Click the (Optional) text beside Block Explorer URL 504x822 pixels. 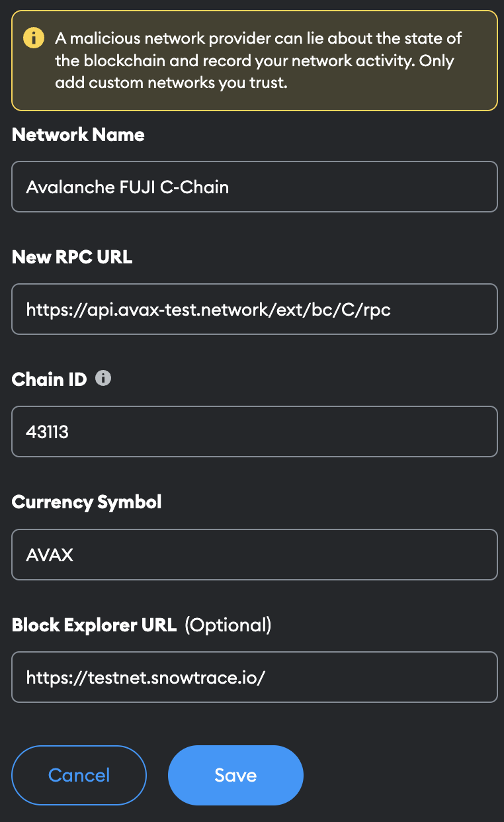tap(228, 625)
